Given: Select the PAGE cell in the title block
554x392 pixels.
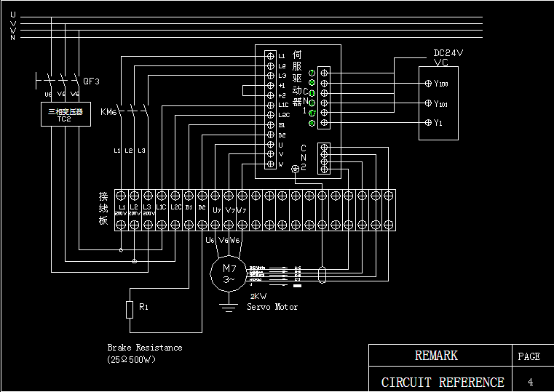Looking at the screenshot, I should pos(529,356).
